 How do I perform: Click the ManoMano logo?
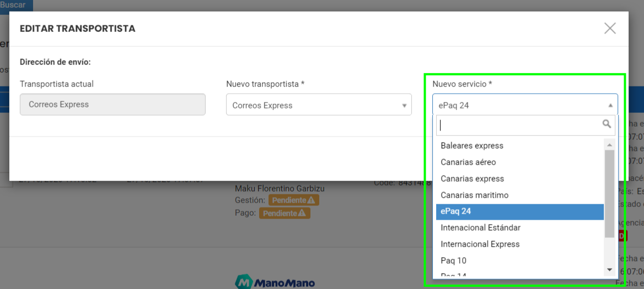pyautogui.click(x=275, y=282)
